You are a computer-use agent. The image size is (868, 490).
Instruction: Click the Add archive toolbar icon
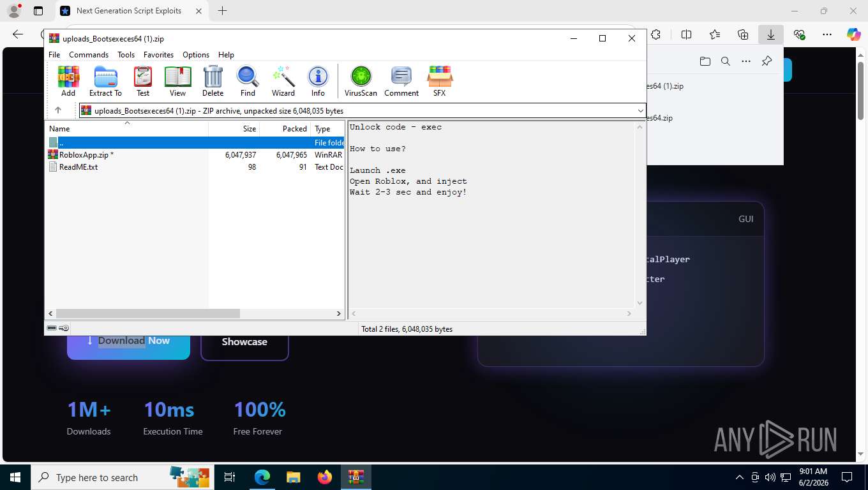coord(68,81)
